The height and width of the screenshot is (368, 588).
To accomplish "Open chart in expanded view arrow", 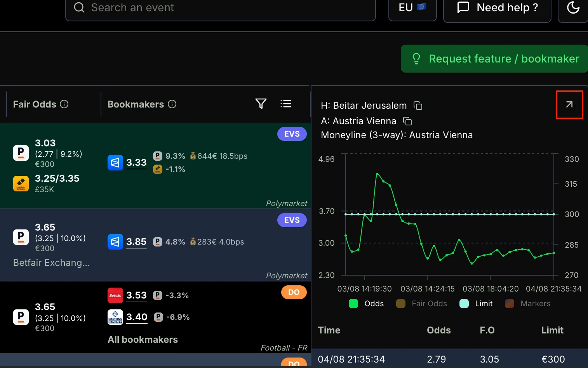I will coord(569,104).
